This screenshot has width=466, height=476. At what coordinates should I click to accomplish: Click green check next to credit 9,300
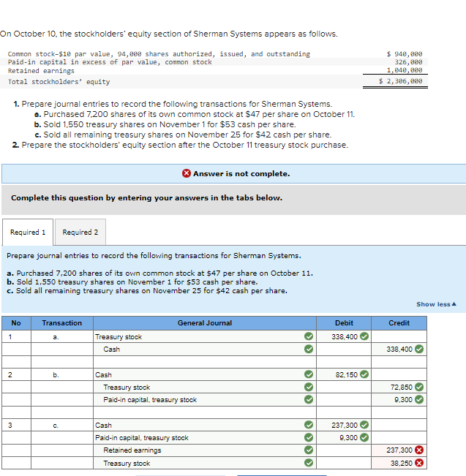(419, 399)
